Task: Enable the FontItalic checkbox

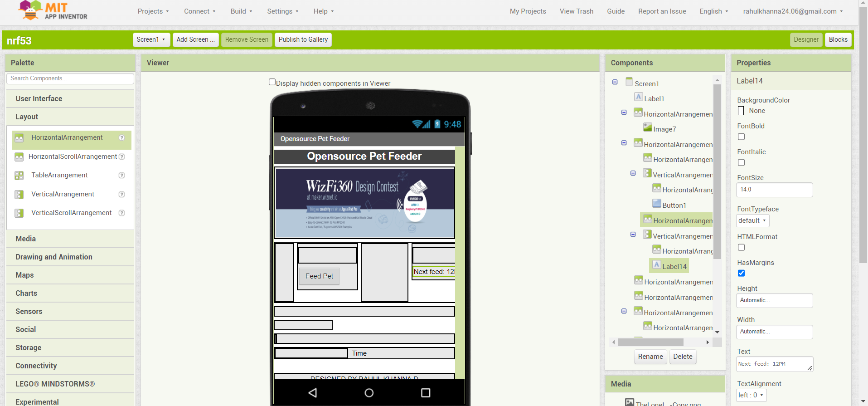Action: (x=741, y=162)
